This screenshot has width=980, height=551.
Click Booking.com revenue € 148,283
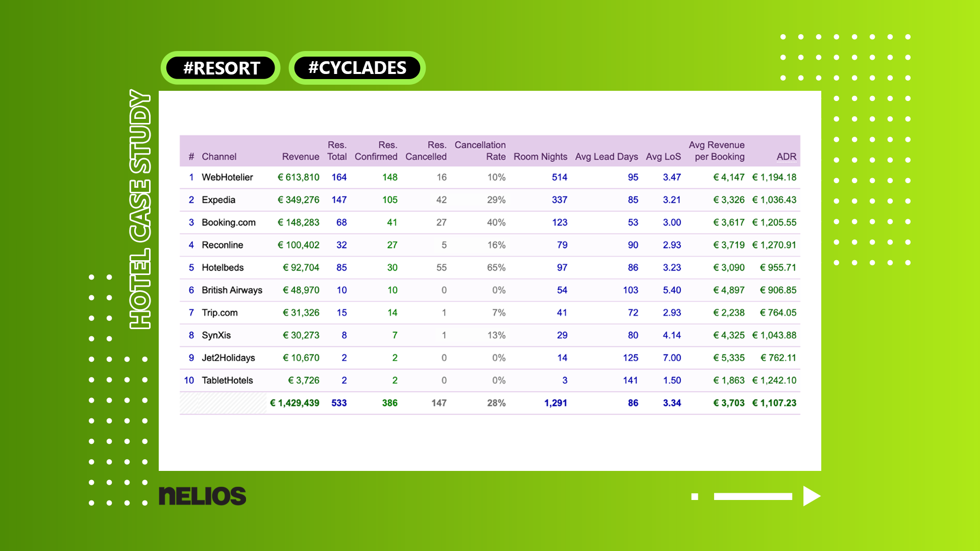tap(299, 222)
